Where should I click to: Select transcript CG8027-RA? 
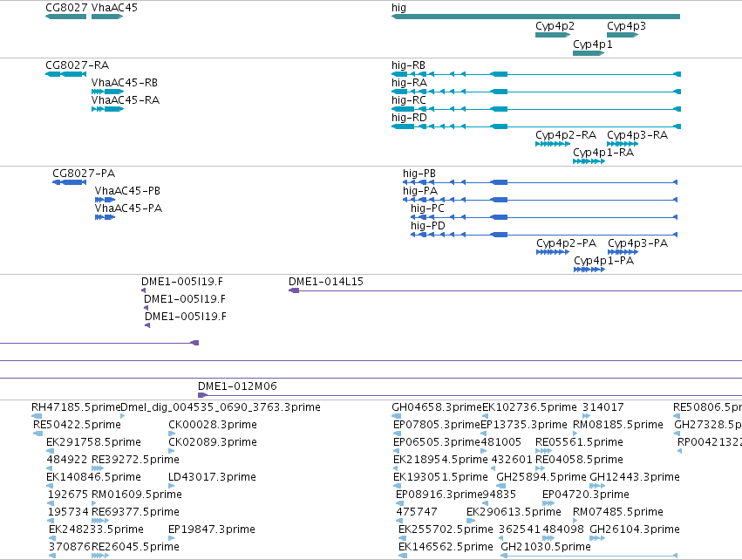pos(65,74)
